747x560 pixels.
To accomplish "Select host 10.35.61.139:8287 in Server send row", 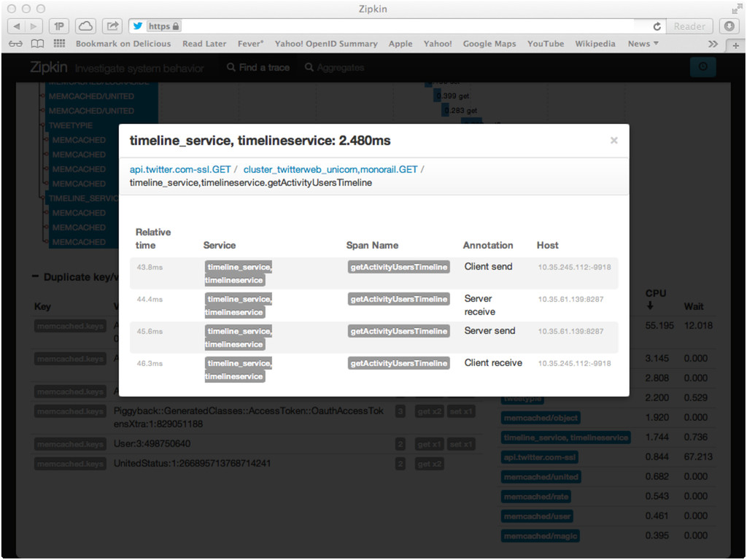I will pos(570,332).
